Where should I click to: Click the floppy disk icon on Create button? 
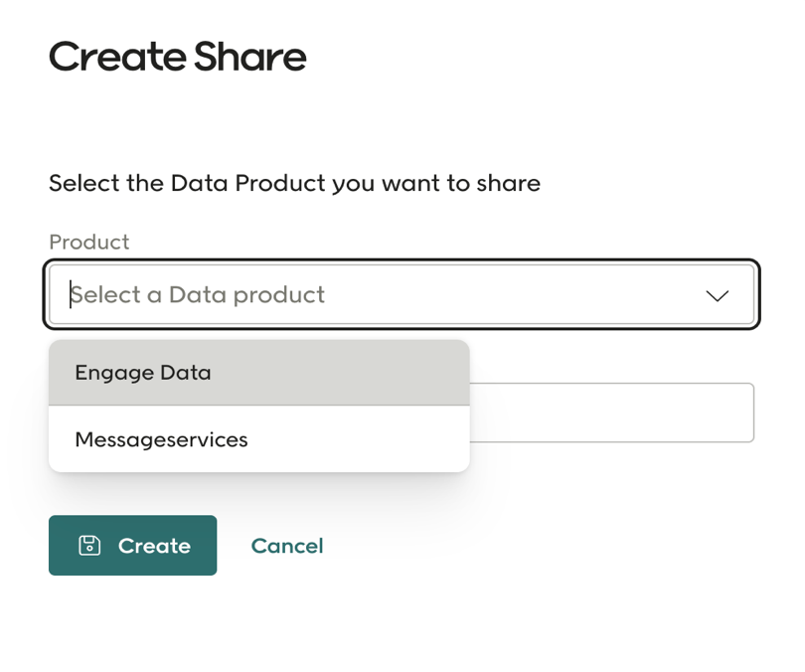coord(89,545)
